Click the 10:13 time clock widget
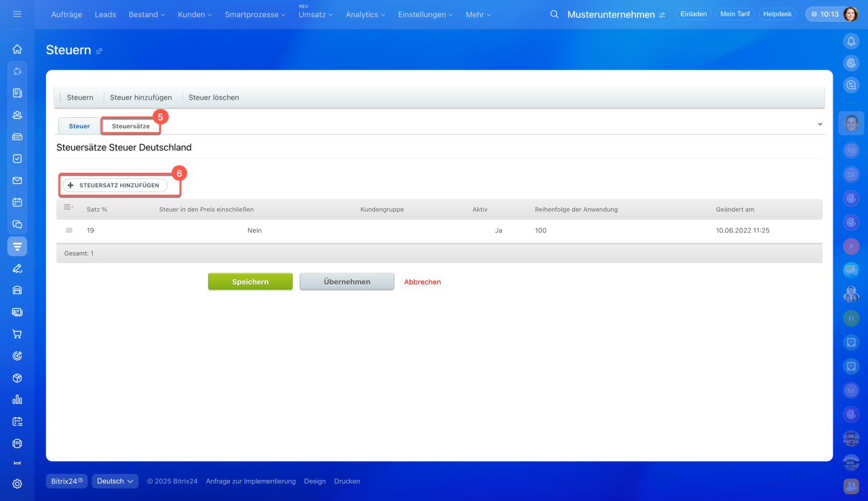The image size is (868, 501). [x=824, y=14]
